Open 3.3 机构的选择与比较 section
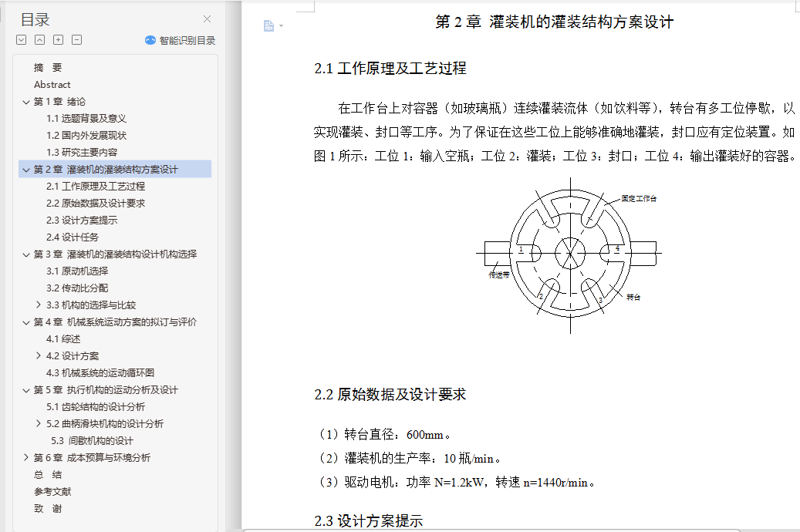Image resolution: width=800 pixels, height=532 pixels. (91, 305)
